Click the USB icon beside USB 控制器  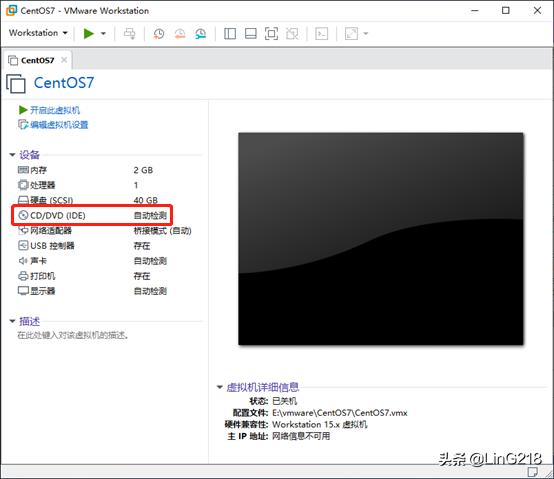pos(23,245)
